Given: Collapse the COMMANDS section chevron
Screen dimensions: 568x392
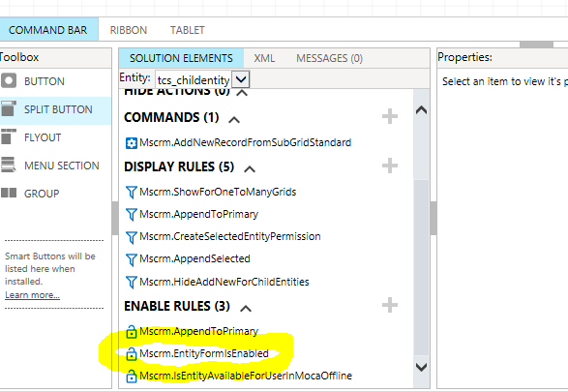Looking at the screenshot, I should (234, 120).
